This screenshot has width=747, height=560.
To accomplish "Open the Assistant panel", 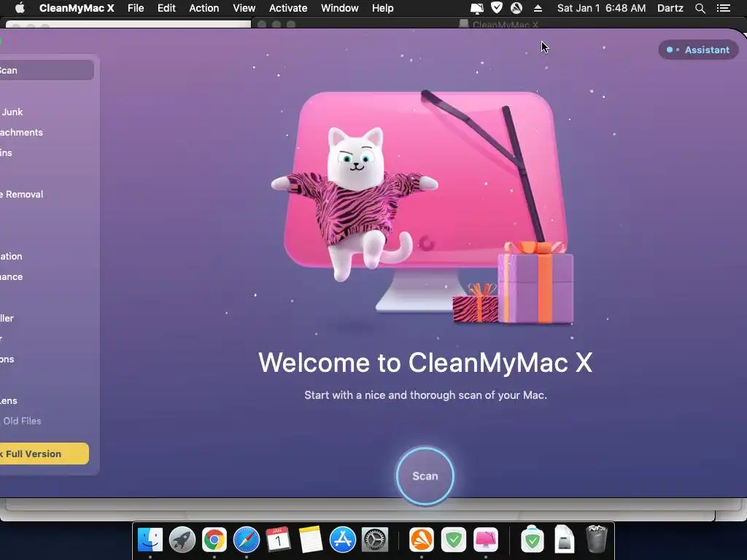I will tap(698, 50).
